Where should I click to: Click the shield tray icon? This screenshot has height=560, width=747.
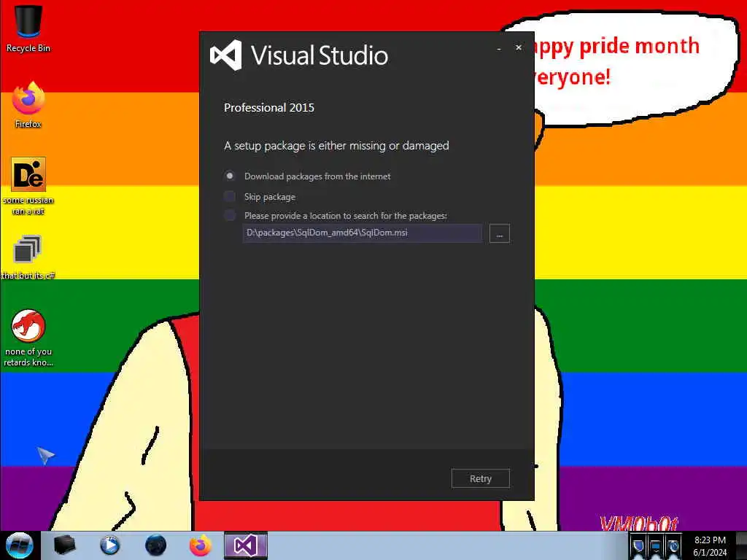click(638, 546)
